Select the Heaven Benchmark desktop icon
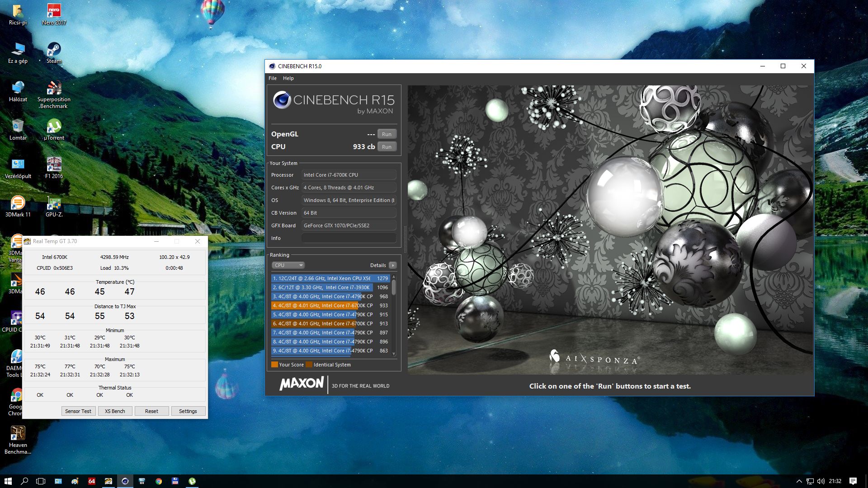This screenshot has width=868, height=488. (18, 440)
